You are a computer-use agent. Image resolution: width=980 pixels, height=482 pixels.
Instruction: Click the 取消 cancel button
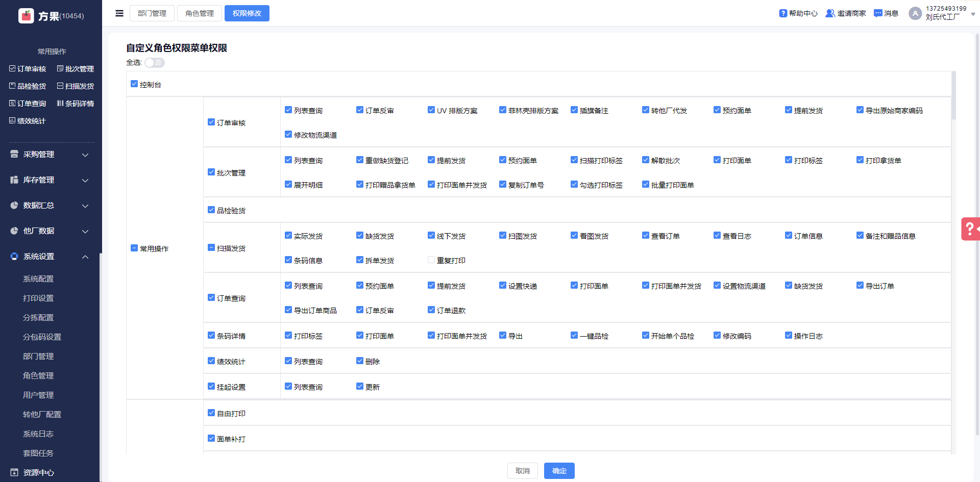522,471
